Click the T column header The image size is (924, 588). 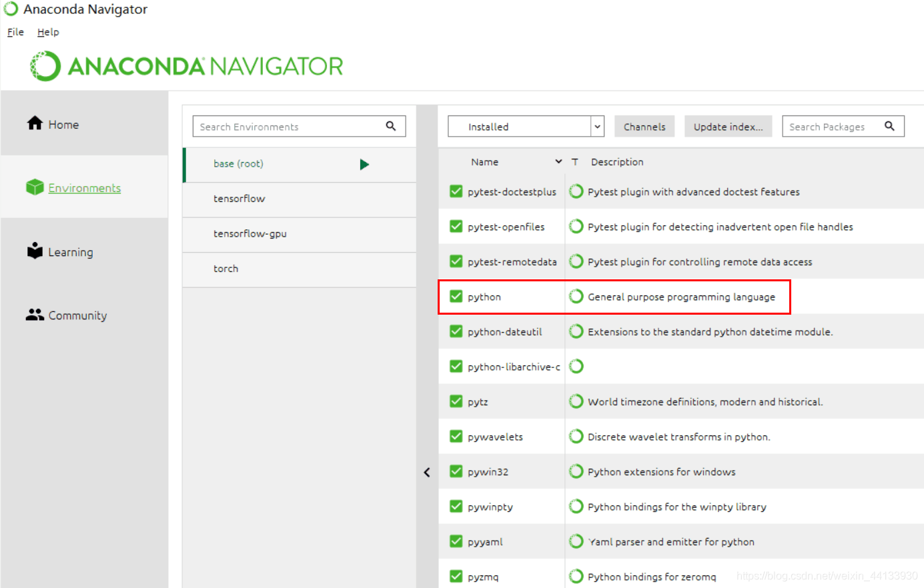[x=574, y=162]
